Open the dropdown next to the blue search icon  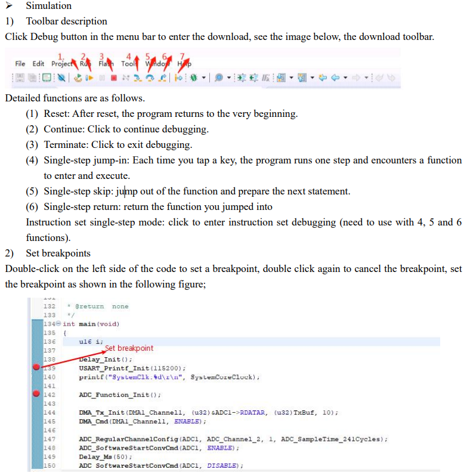pyautogui.click(x=229, y=78)
